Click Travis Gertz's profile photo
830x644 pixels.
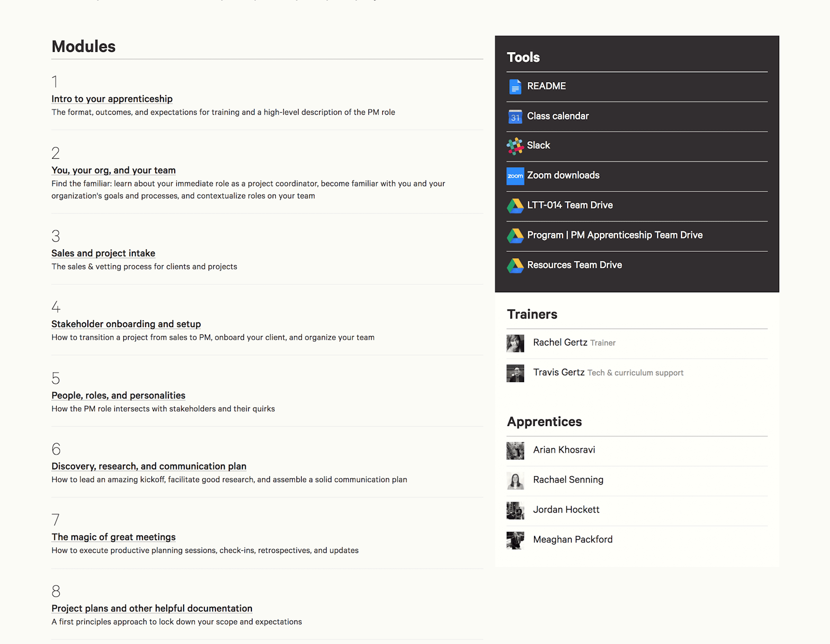click(515, 373)
